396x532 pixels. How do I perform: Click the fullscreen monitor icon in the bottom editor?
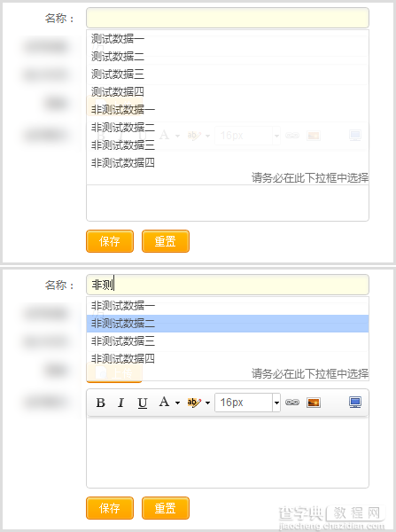pos(355,402)
